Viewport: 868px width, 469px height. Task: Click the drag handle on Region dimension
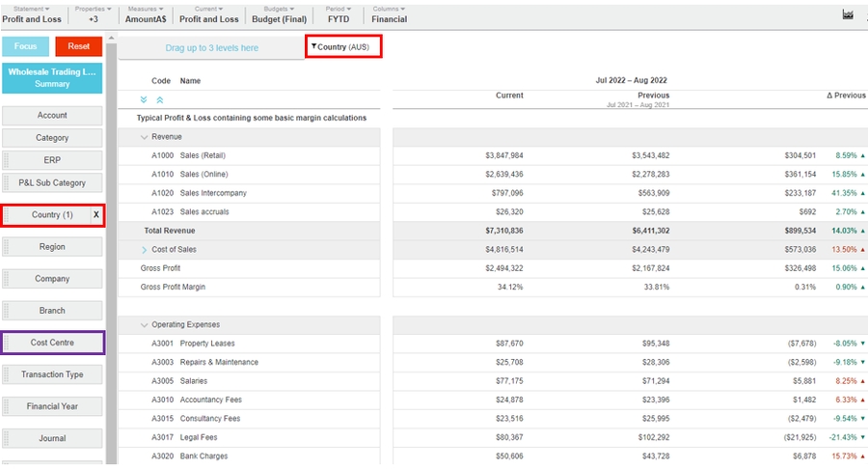coord(8,247)
